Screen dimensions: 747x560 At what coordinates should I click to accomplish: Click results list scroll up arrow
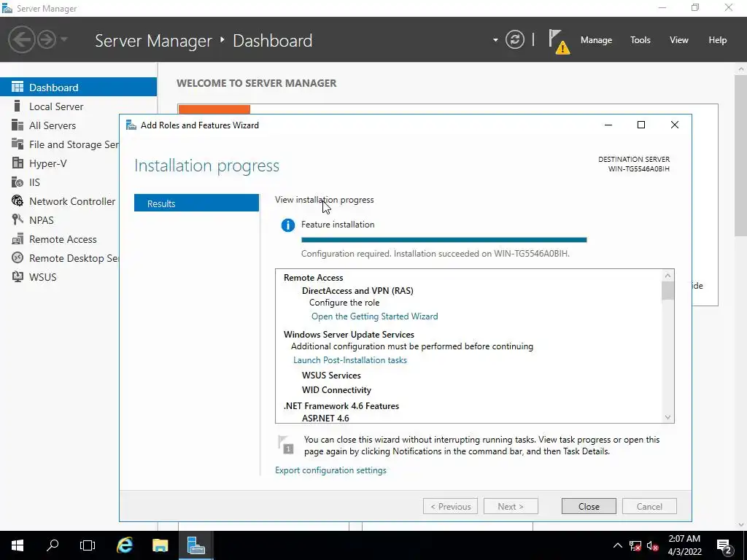coord(668,275)
